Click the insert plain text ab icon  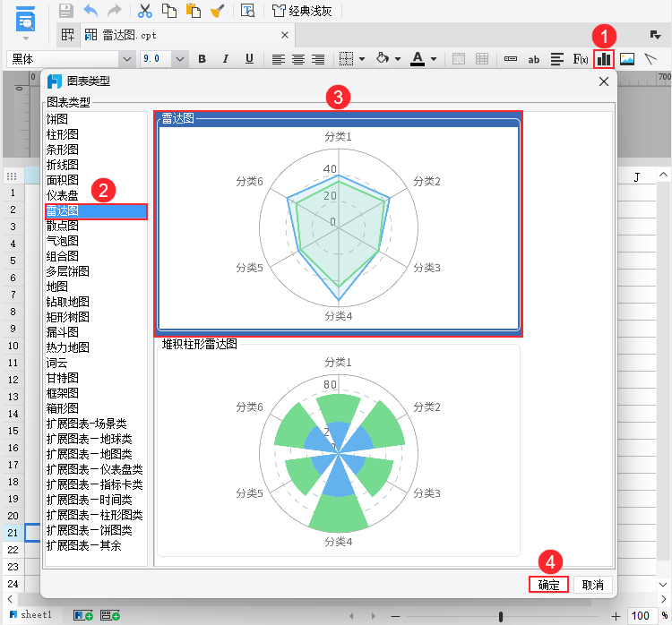point(534,59)
